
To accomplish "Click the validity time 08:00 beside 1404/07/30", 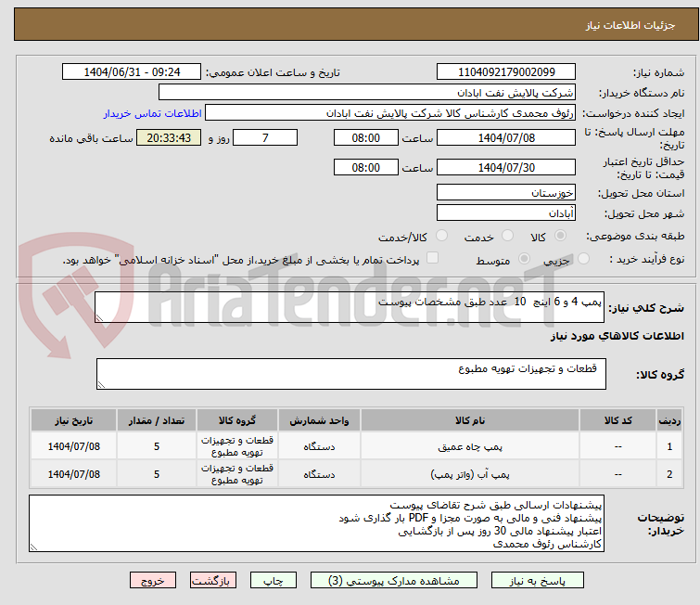I will click(x=365, y=168).
